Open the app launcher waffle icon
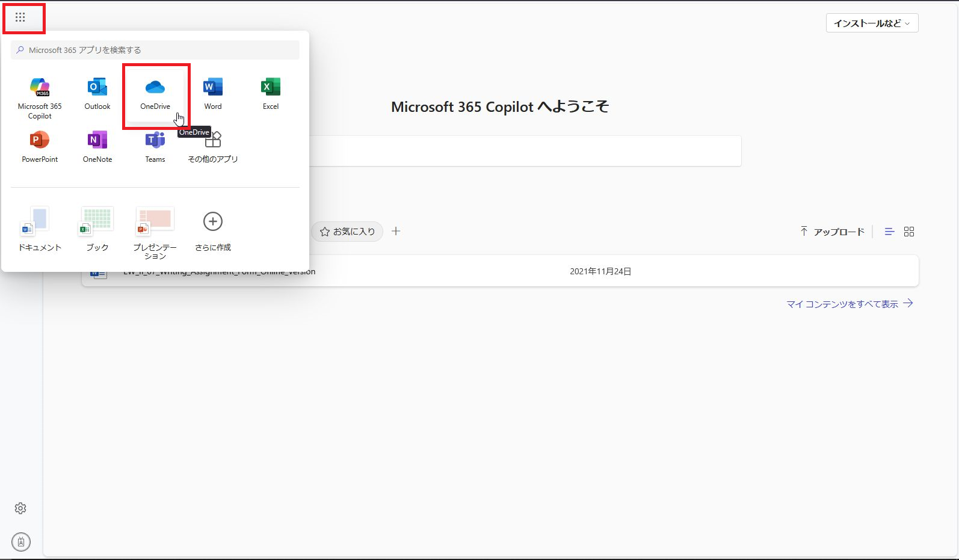 click(x=20, y=17)
